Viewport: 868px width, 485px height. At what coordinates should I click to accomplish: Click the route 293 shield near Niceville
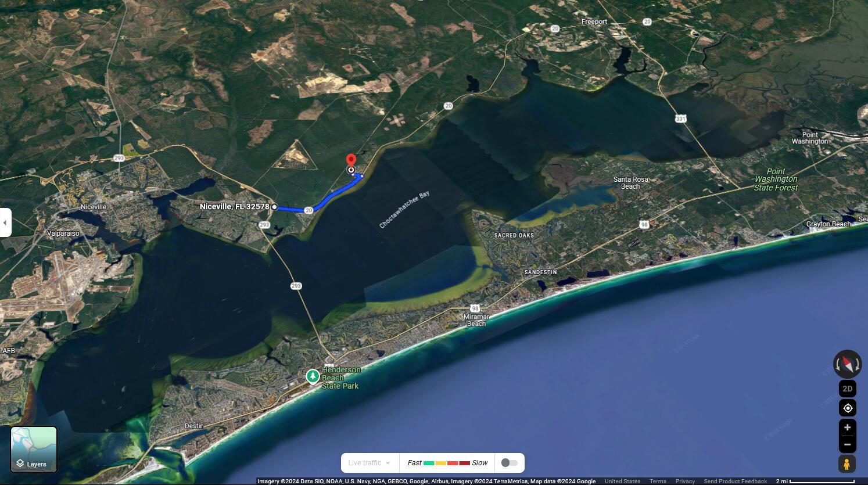click(x=264, y=225)
